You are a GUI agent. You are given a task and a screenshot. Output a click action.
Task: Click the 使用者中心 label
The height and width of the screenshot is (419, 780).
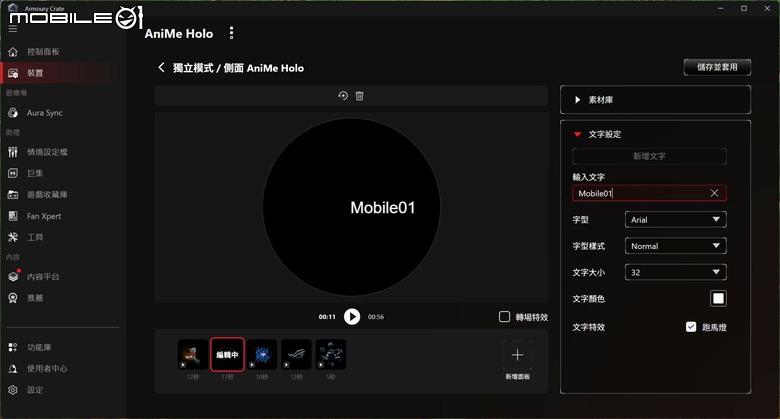click(47, 369)
